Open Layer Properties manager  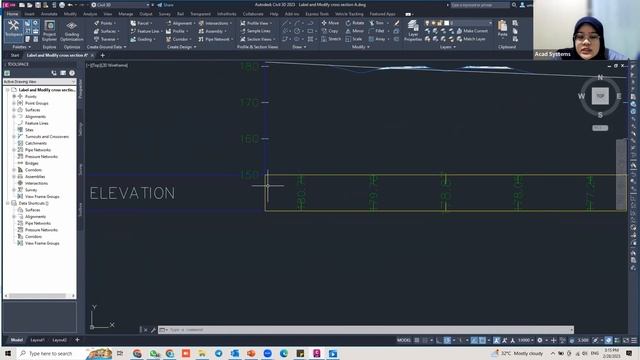pos(413,31)
